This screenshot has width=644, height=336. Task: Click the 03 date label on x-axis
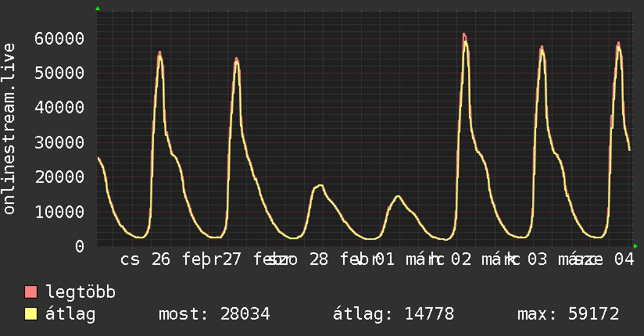point(537,259)
